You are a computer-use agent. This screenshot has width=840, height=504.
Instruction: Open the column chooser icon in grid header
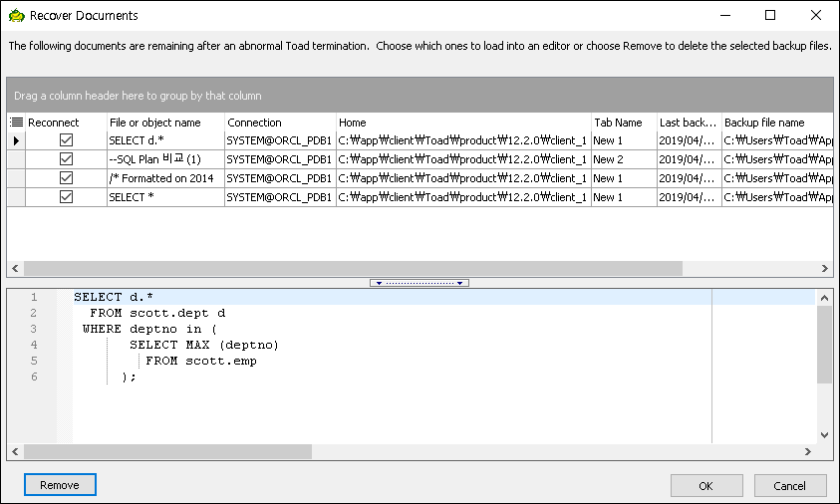16,123
